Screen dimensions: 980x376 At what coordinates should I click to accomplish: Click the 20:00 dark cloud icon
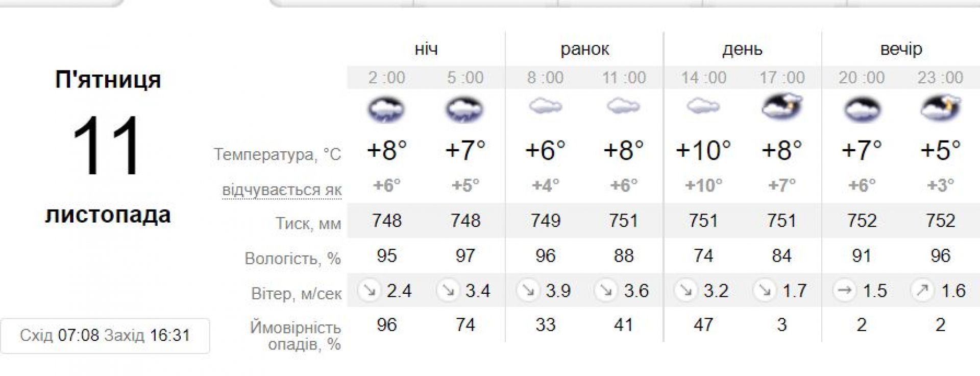862,109
